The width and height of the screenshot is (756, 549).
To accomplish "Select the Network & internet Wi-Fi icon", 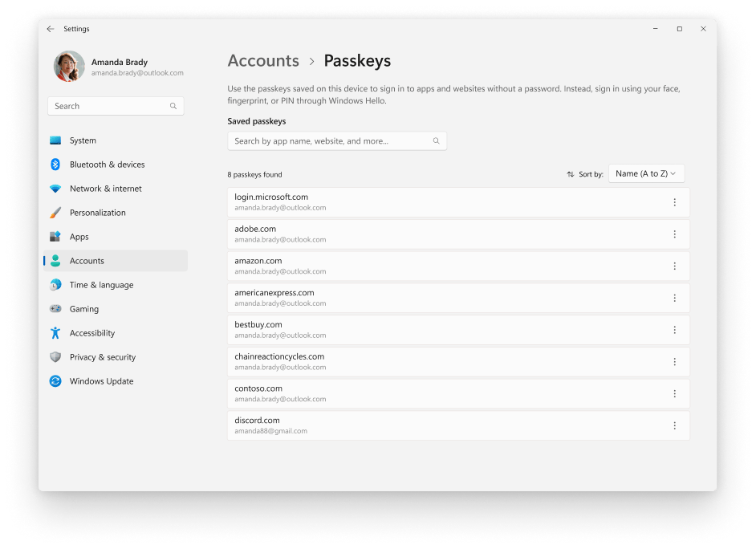I will pos(55,189).
